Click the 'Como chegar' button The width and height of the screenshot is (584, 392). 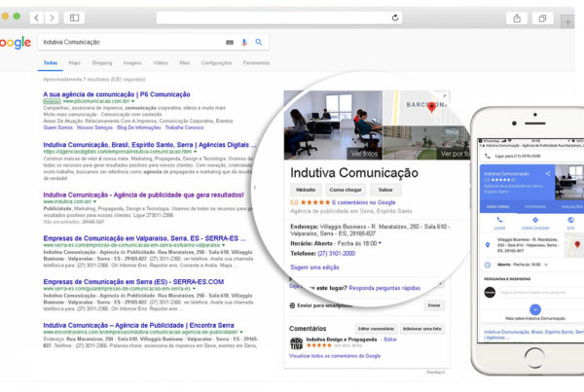(346, 190)
